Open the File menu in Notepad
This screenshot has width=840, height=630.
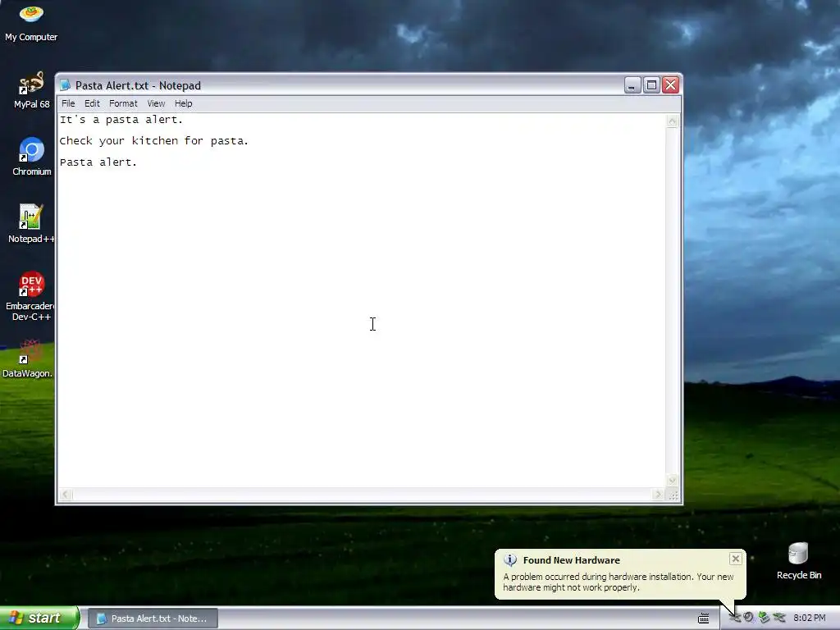tap(68, 103)
